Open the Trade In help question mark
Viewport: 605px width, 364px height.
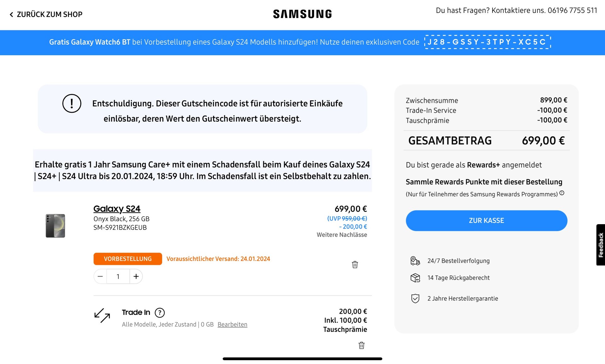[160, 313]
